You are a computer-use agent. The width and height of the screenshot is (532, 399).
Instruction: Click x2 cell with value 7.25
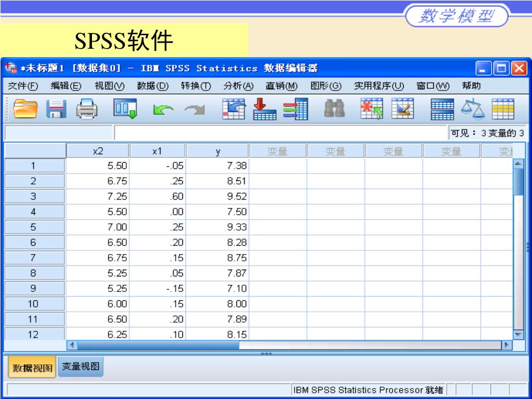[98, 196]
